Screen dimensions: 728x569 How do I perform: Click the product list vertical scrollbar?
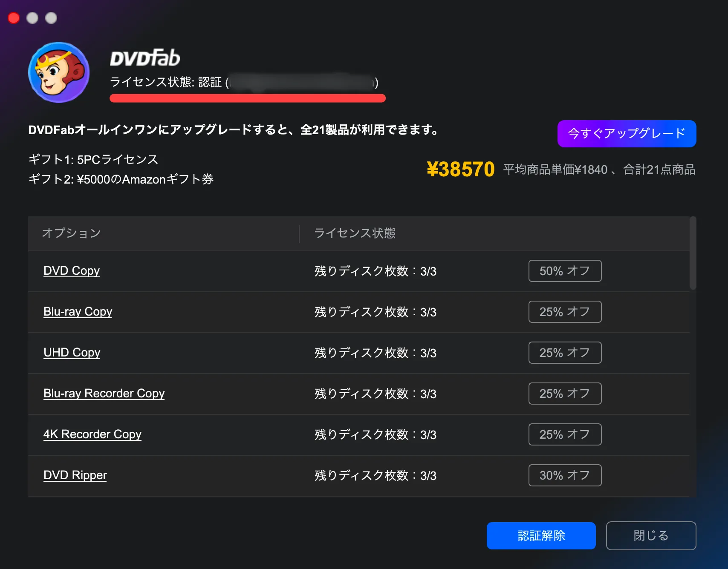693,253
